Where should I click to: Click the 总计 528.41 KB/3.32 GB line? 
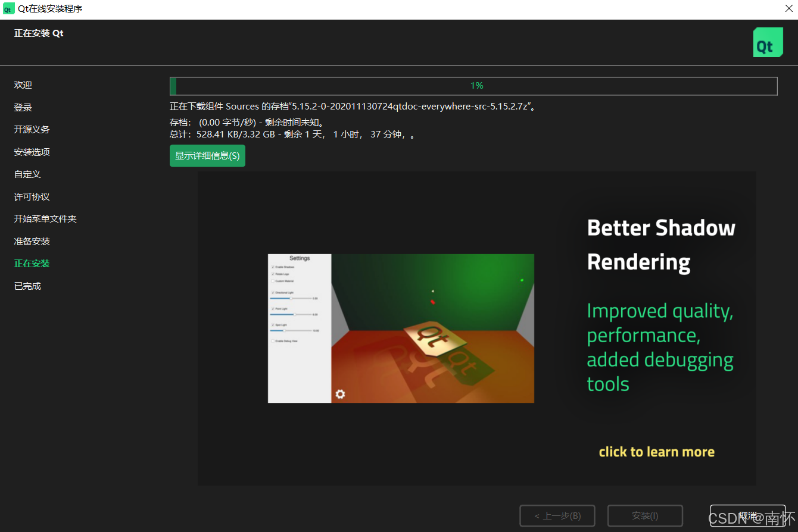292,134
